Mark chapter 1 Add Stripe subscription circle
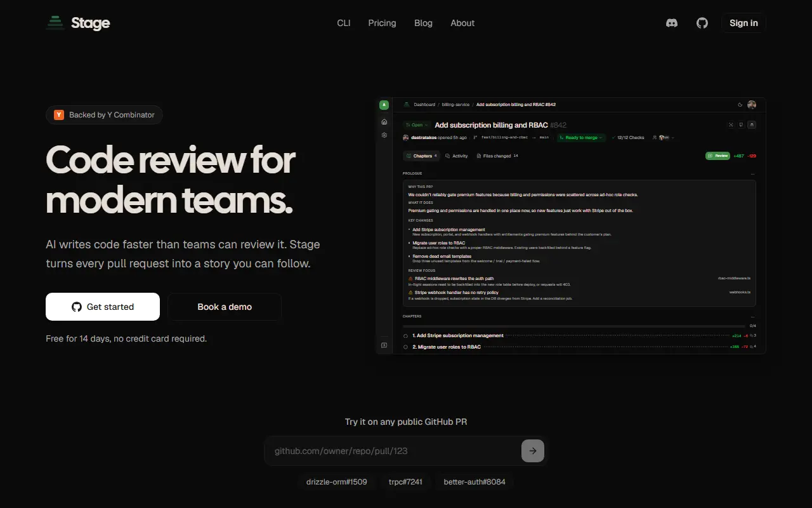Image resolution: width=812 pixels, height=508 pixels. pyautogui.click(x=405, y=336)
